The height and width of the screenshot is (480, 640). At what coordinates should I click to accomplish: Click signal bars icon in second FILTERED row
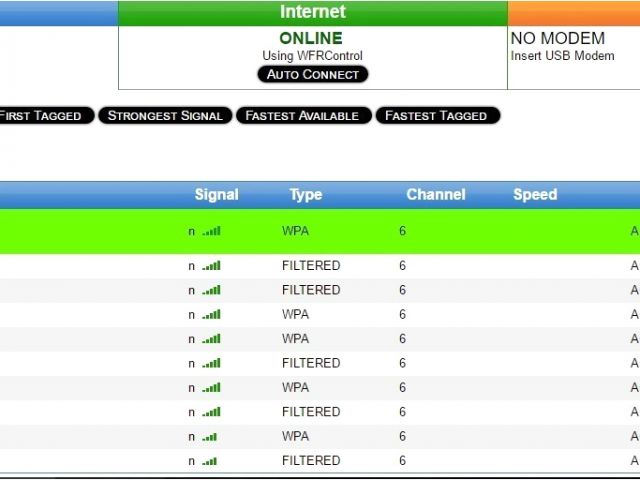tap(211, 290)
